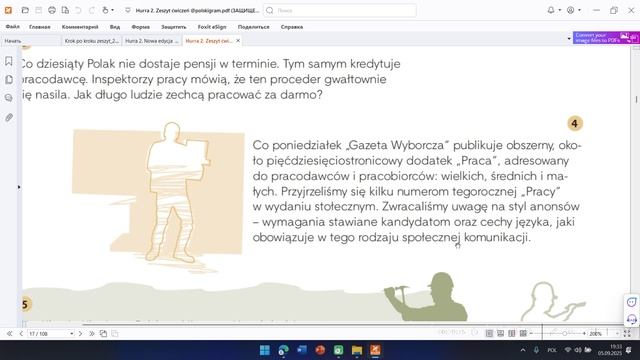Image resolution: width=640 pixels, height=360 pixels.
Task: Open the Hand tool dropdown arrow
Action: tap(113, 10)
